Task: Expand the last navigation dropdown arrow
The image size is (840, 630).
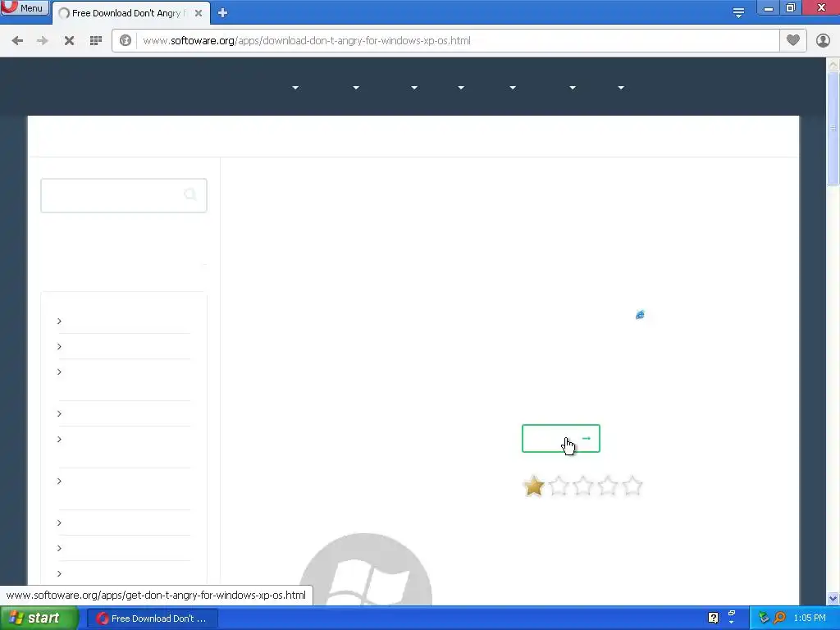Action: pyautogui.click(x=621, y=88)
